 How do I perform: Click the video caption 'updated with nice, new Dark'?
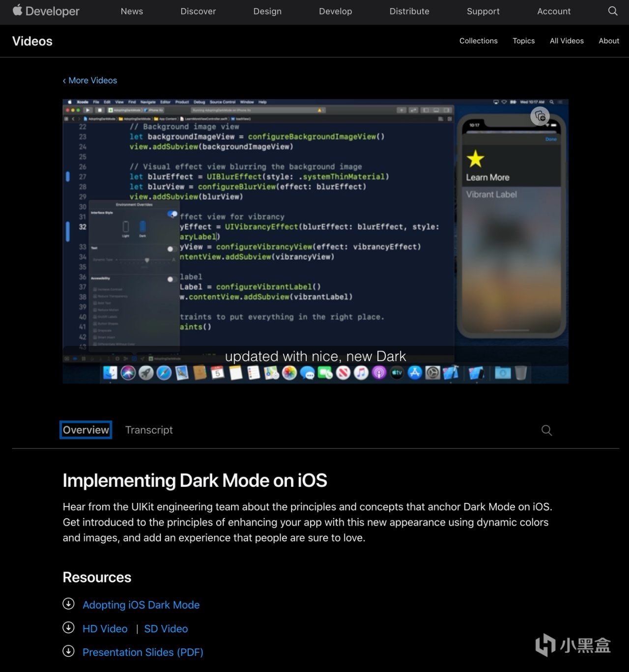point(315,356)
